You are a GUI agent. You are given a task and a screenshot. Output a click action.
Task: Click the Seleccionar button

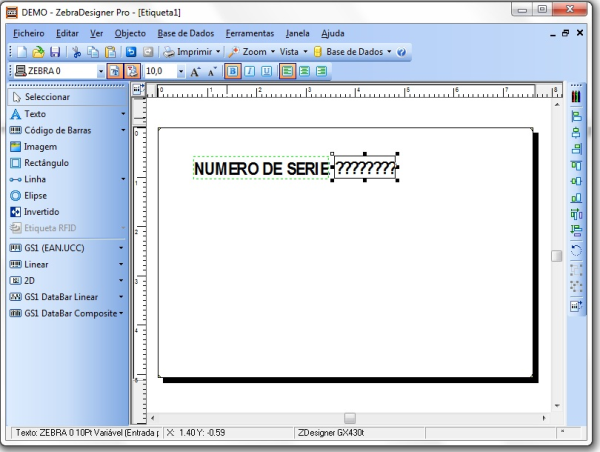tap(47, 98)
